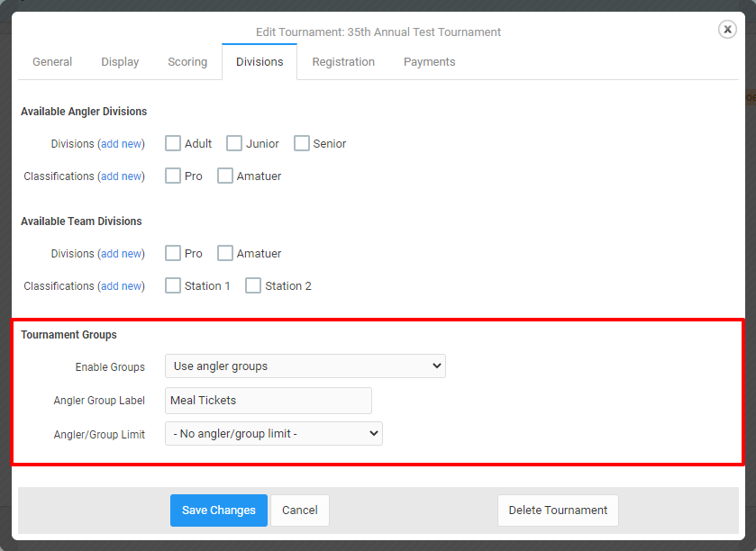Click add new link for team Classifications

pos(122,286)
